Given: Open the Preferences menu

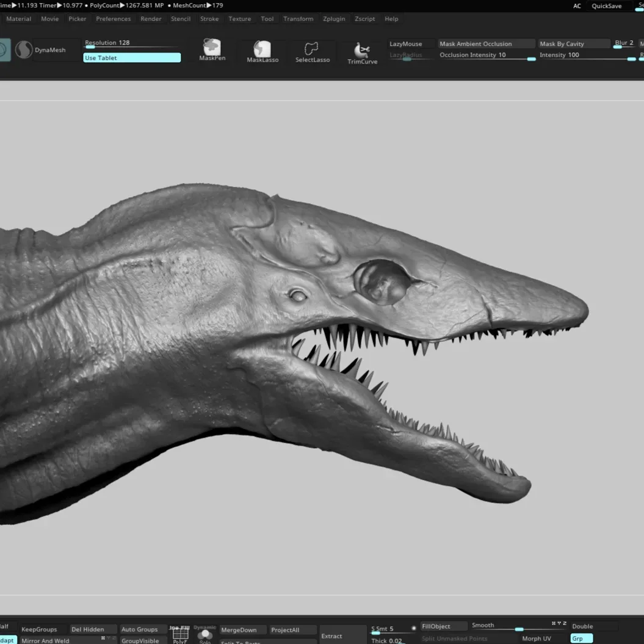Looking at the screenshot, I should click(113, 19).
